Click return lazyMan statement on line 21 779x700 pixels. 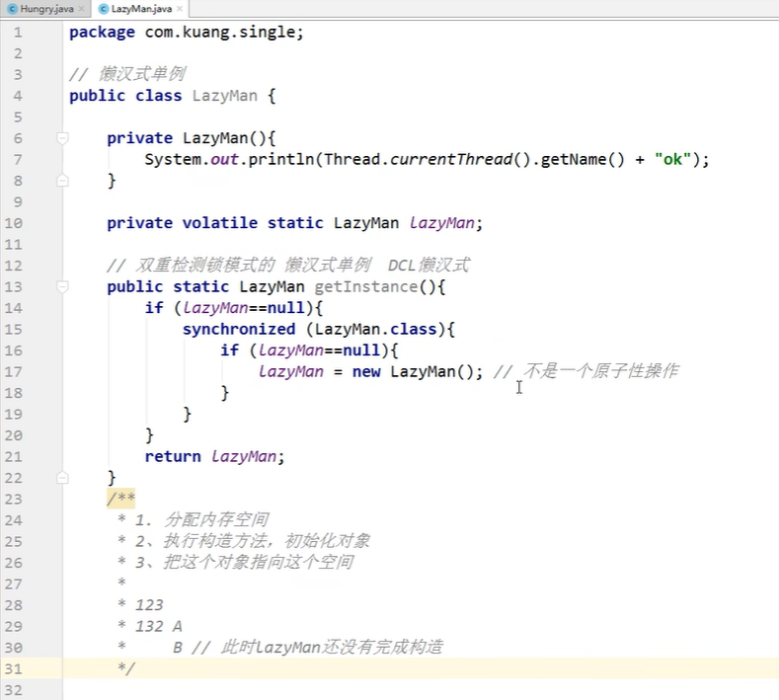pyautogui.click(x=214, y=456)
